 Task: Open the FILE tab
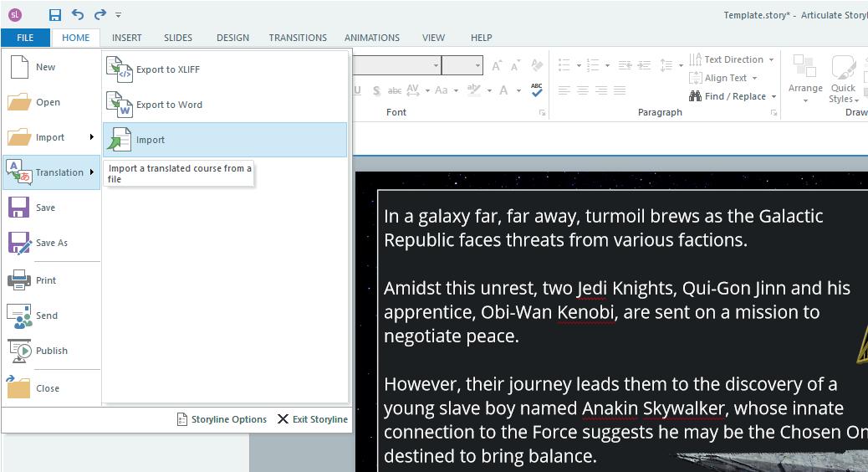(25, 38)
